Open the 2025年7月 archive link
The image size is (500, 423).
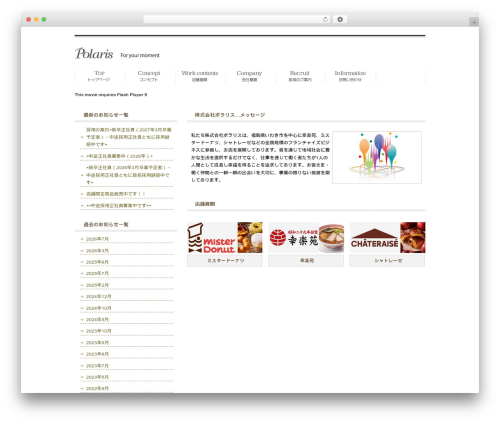coord(97,273)
